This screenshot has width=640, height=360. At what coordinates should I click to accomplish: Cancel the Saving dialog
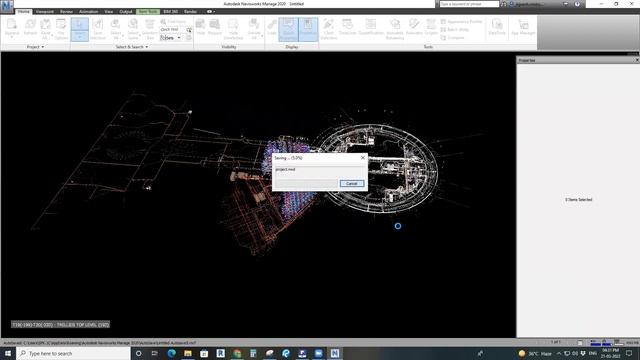pyautogui.click(x=351, y=184)
